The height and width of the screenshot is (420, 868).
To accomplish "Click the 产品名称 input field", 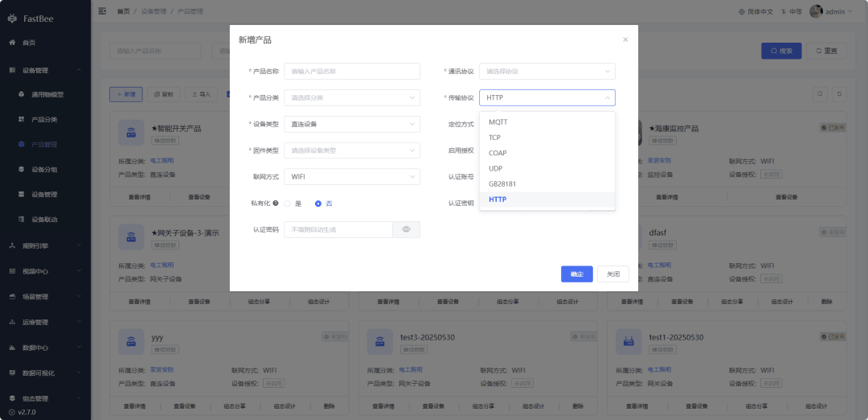I will click(x=352, y=72).
